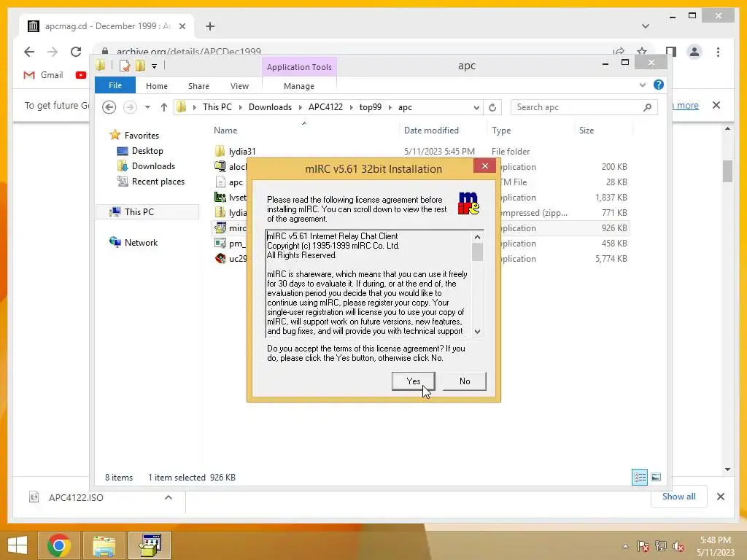Open a new Chrome tab
This screenshot has height=560, width=747.
pyautogui.click(x=210, y=26)
